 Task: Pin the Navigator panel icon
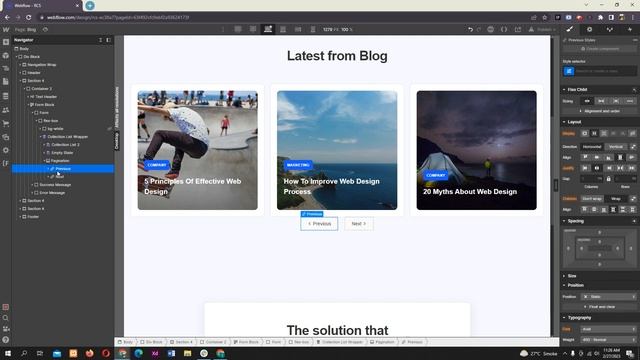pyautogui.click(x=108, y=40)
